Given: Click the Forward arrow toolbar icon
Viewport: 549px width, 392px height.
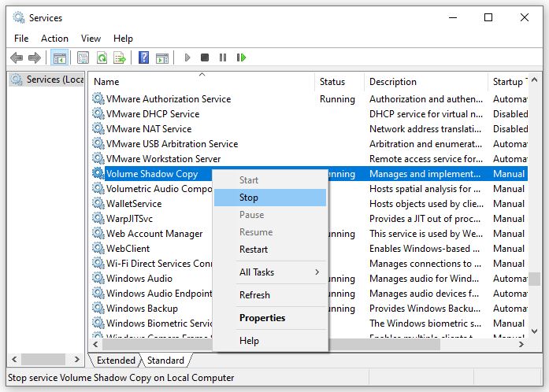Looking at the screenshot, I should pyautogui.click(x=35, y=57).
